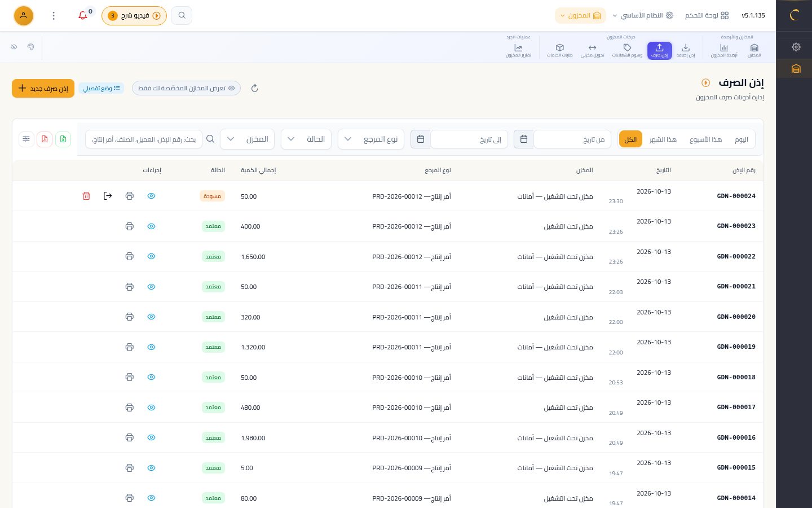Open تحويل مخزني transfer icon

[592, 50]
